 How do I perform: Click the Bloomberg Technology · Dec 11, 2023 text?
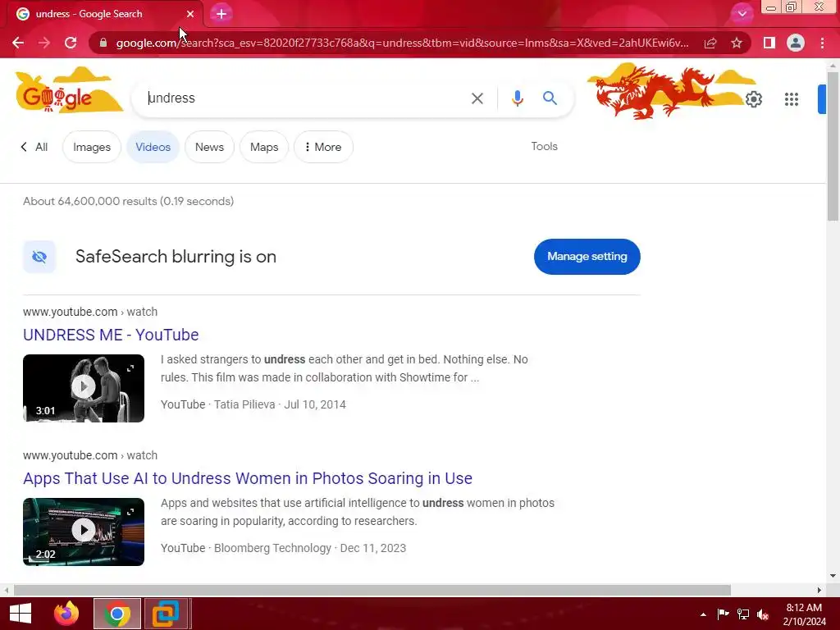click(x=310, y=548)
